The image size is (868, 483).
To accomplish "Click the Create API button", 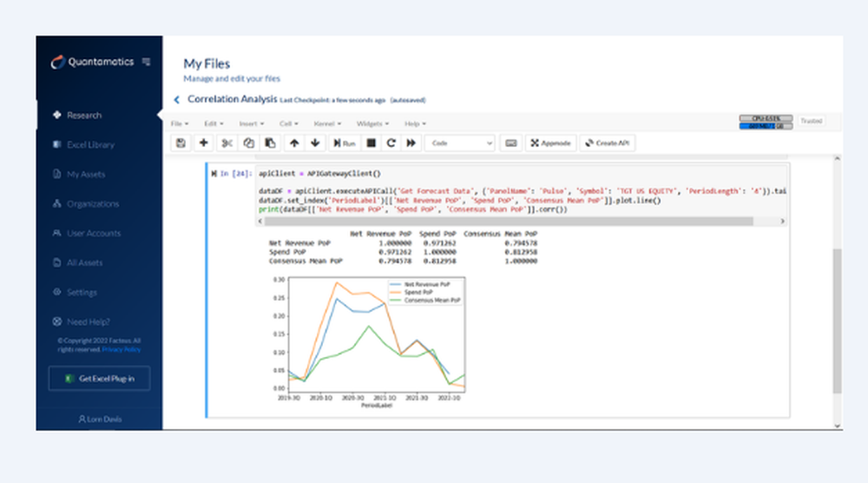I will (608, 143).
